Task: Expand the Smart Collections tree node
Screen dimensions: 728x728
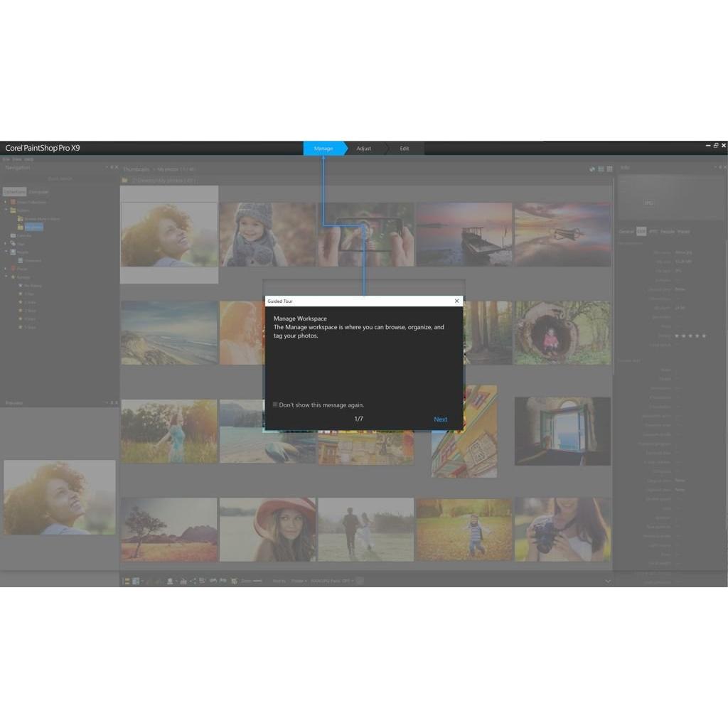Action: [6, 203]
